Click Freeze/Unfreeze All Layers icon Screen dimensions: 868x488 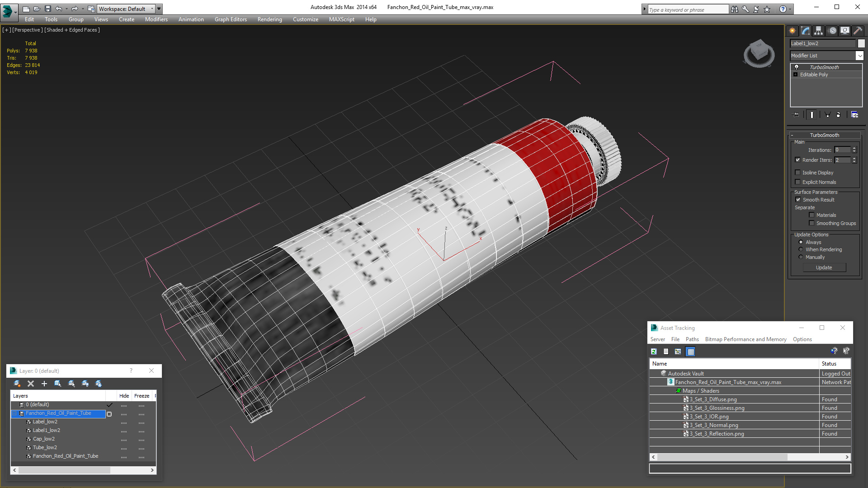click(x=99, y=384)
